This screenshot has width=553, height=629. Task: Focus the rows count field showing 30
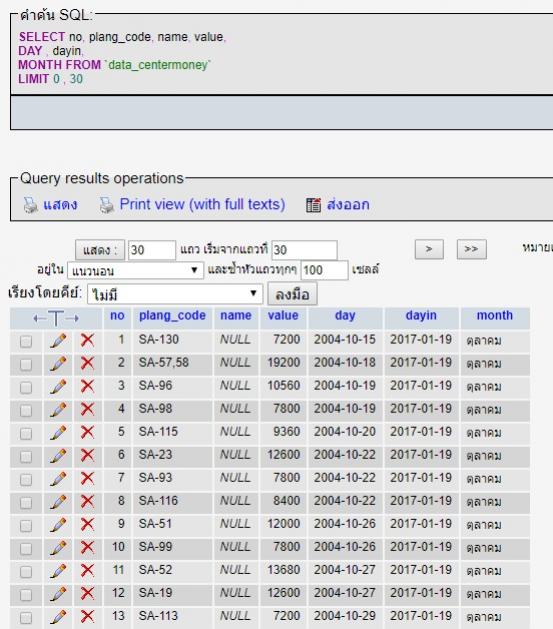click(x=152, y=250)
